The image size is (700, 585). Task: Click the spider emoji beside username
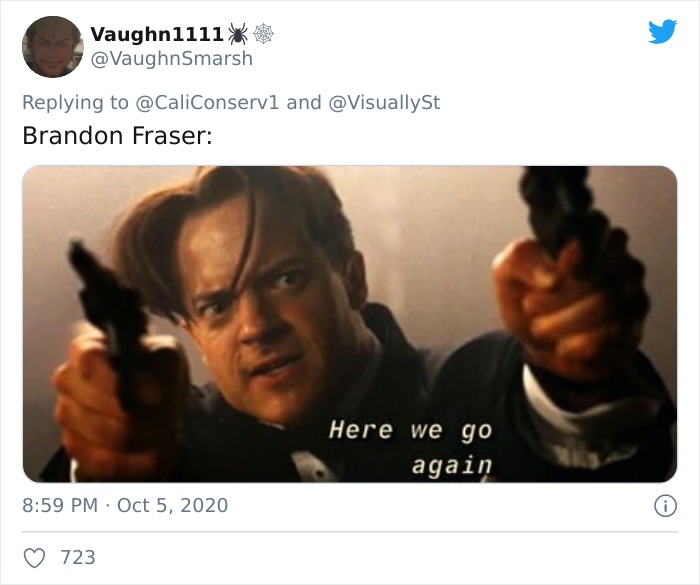(x=238, y=34)
